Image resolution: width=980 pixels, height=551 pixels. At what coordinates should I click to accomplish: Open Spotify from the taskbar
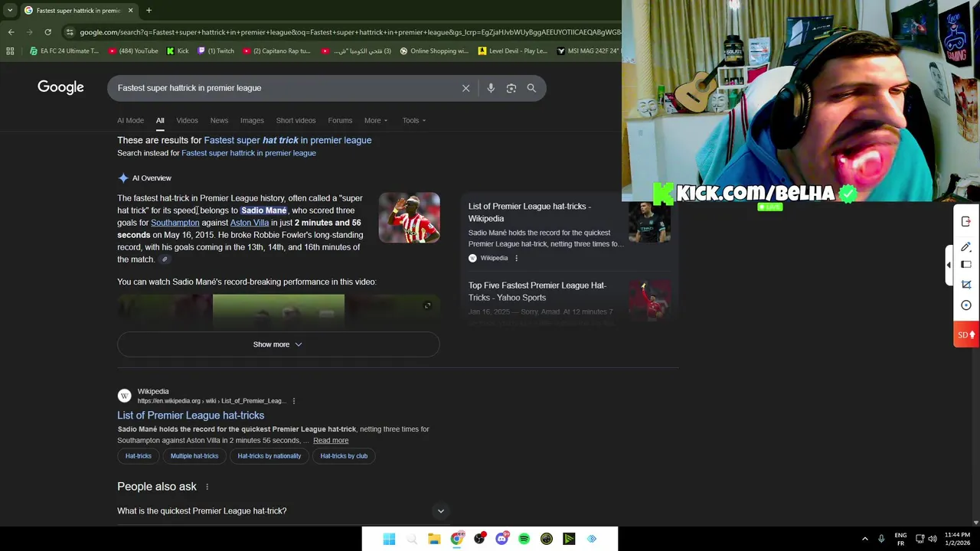click(x=524, y=539)
